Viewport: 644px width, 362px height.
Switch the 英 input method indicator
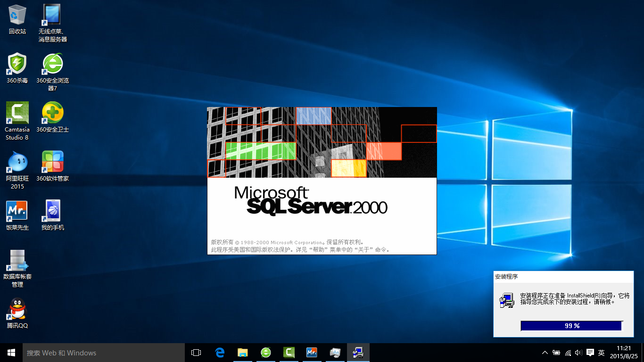[x=602, y=353]
